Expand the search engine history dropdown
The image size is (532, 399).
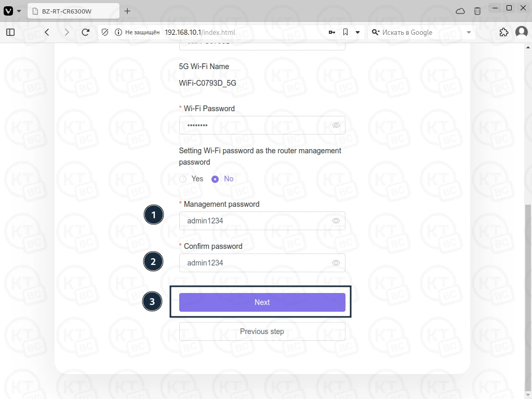coord(469,33)
